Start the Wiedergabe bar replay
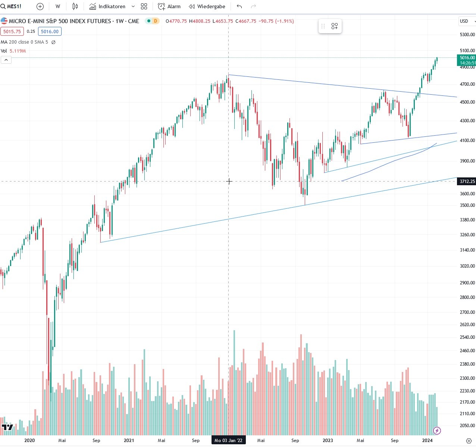This screenshot has width=476, height=448. tap(207, 6)
